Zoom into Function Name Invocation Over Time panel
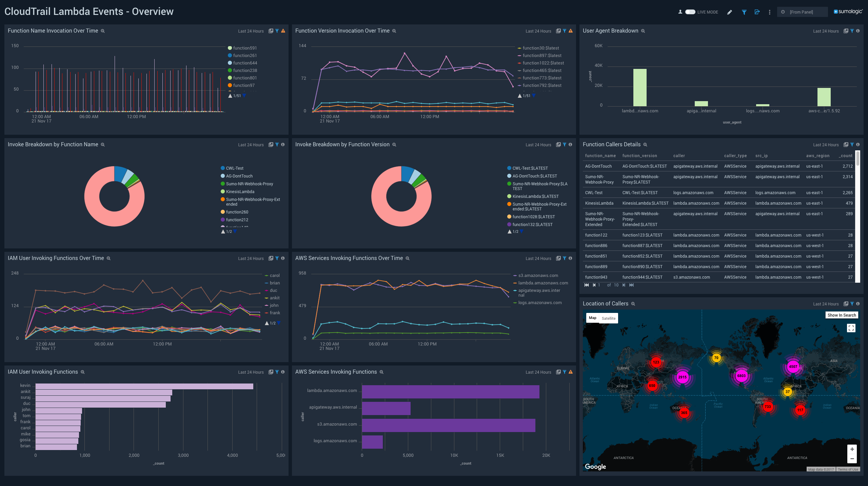The width and height of the screenshot is (868, 486). pyautogui.click(x=103, y=31)
